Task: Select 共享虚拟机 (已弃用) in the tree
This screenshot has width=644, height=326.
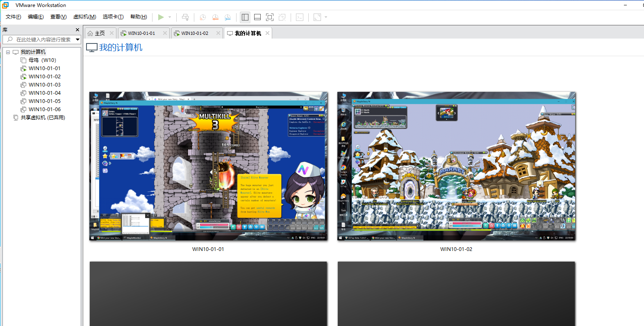Action: coord(43,118)
